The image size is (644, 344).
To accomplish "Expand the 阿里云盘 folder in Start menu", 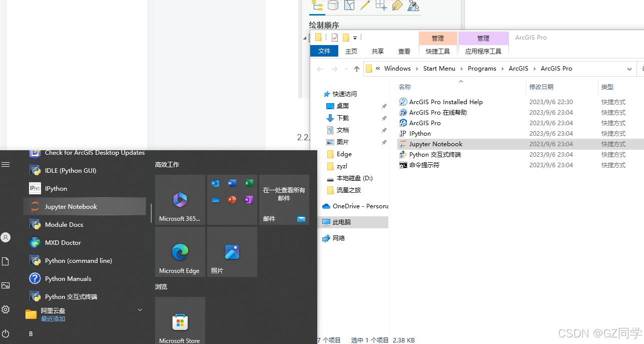I will (85, 314).
